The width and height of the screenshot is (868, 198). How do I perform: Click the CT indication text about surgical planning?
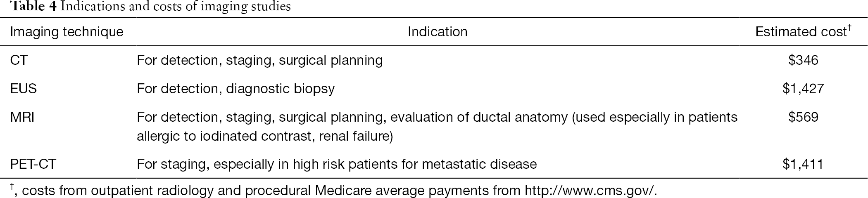coord(260,60)
